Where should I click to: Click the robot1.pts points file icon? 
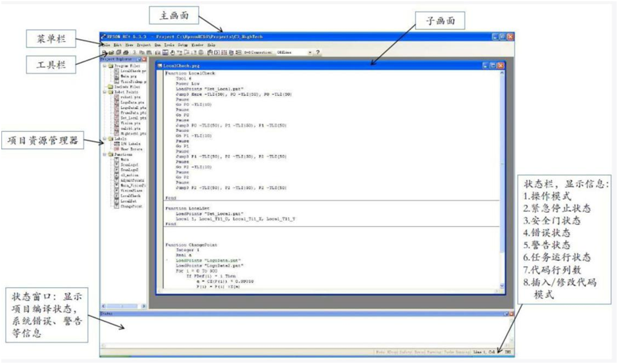click(116, 97)
